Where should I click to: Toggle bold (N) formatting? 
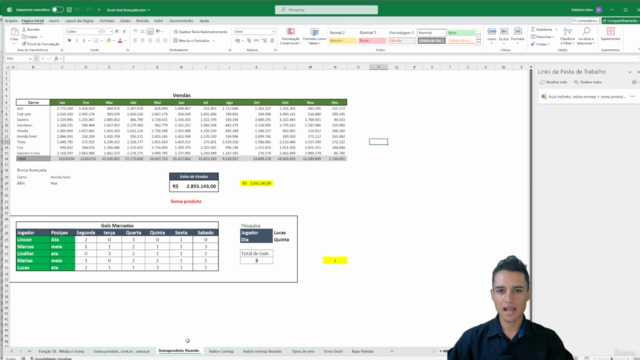coord(69,40)
